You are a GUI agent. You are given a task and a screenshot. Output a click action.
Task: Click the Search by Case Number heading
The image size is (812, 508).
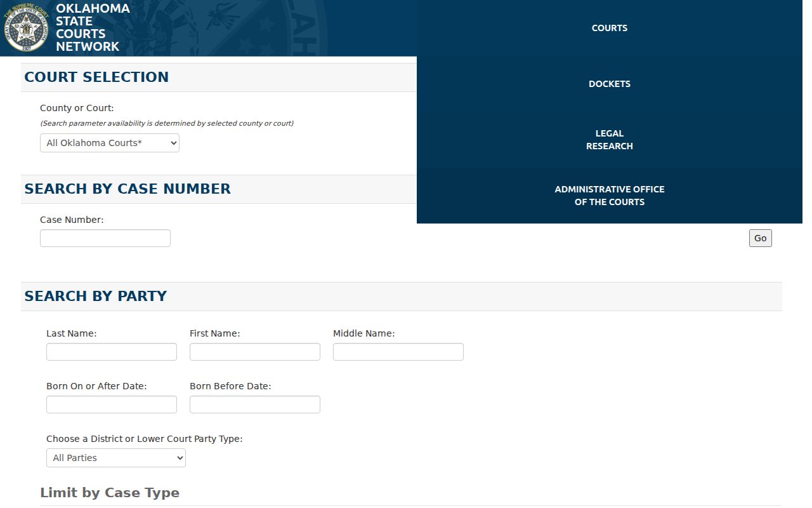click(x=128, y=189)
